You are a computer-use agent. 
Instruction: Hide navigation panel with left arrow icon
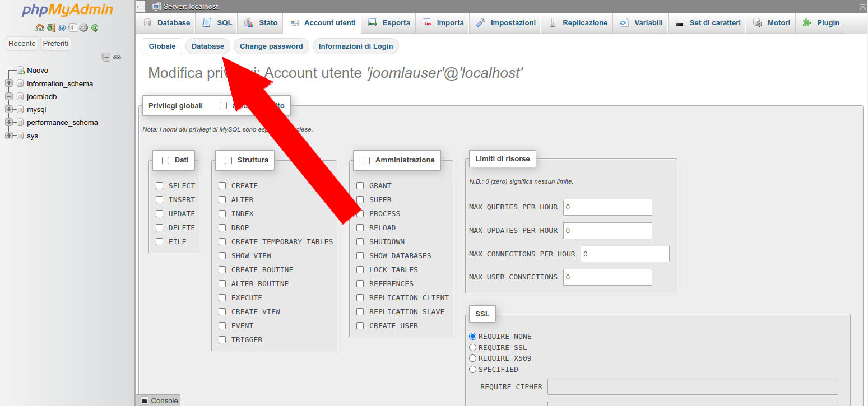[140, 7]
